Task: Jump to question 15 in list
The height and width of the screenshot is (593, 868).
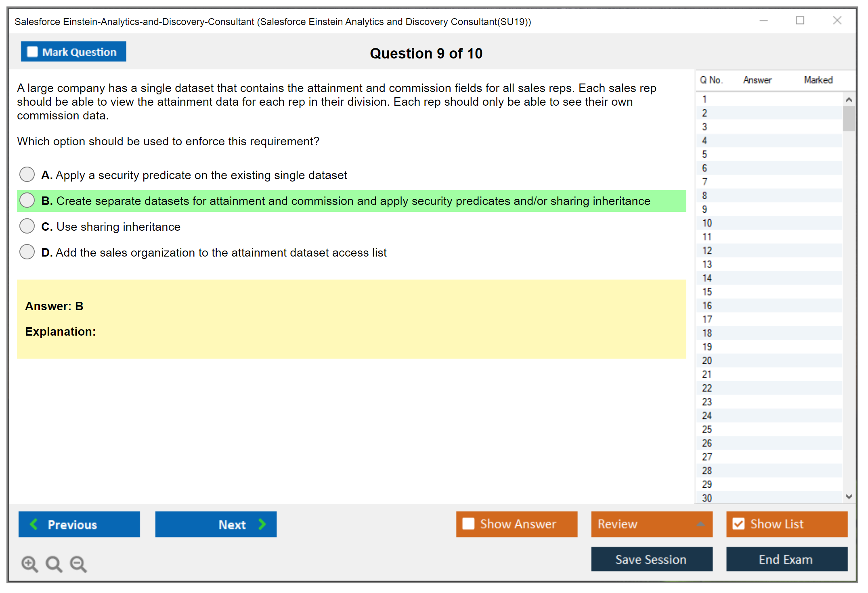Action: tap(707, 292)
